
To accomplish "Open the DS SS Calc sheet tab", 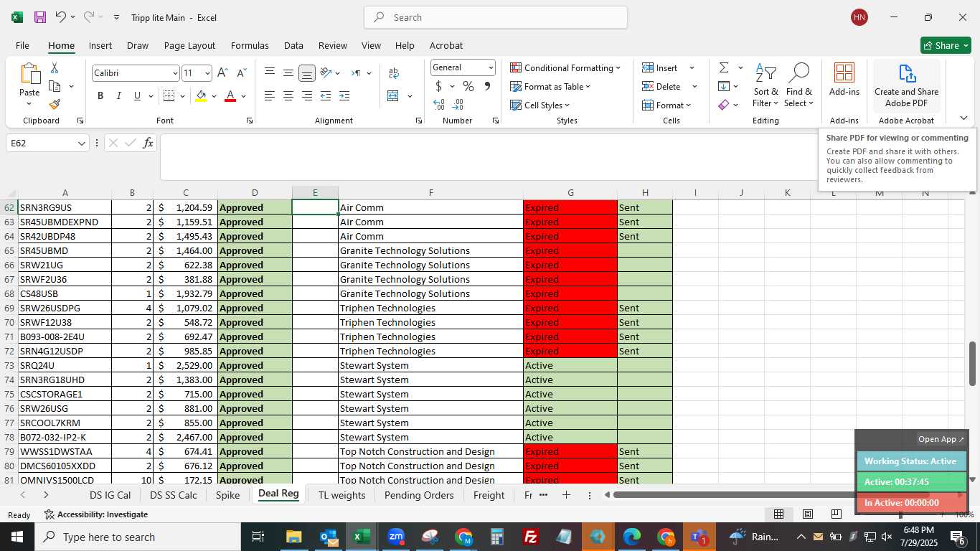I will 174,495.
